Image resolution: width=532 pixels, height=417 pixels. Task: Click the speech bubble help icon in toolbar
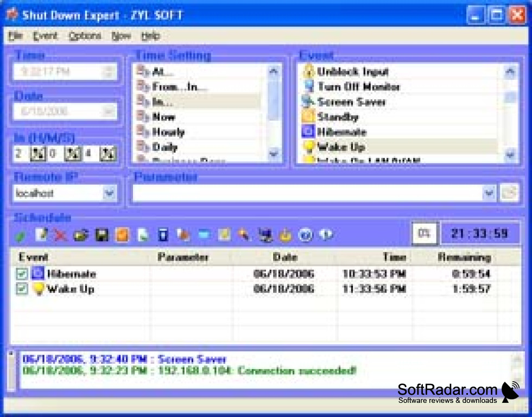tap(326, 235)
